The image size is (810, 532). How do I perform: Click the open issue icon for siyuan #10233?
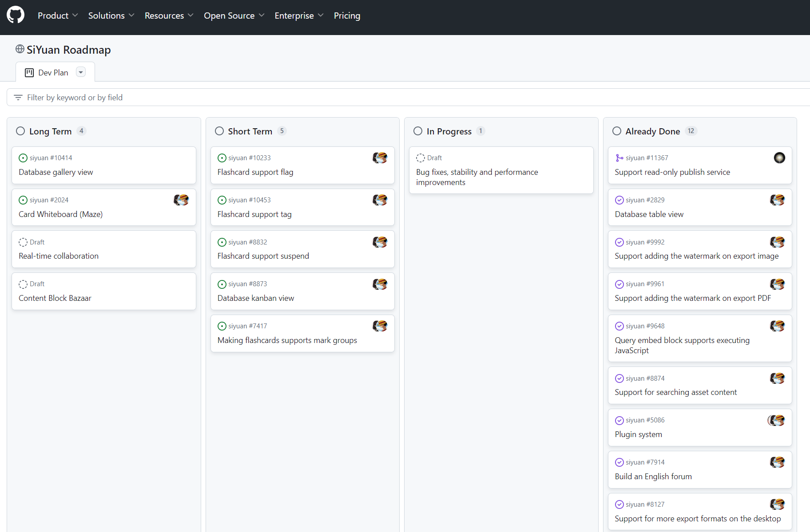222,158
